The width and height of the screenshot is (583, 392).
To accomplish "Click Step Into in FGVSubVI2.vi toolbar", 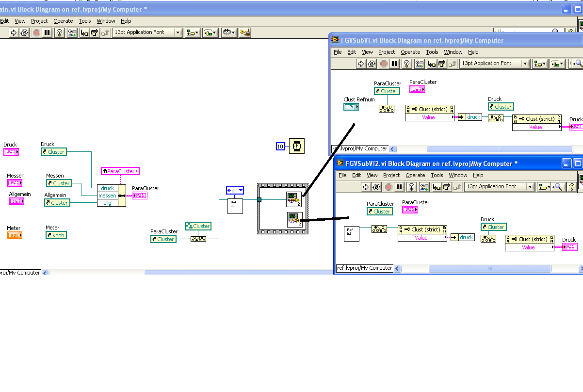I will (437, 187).
